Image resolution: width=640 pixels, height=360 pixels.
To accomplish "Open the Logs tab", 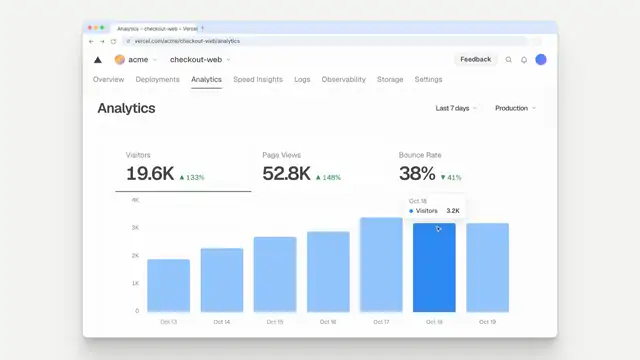I will click(302, 80).
